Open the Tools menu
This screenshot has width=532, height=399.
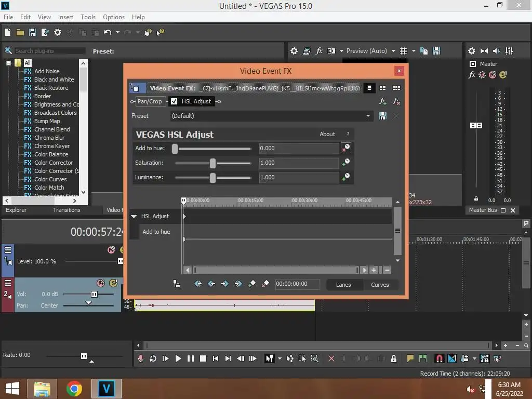tap(88, 17)
